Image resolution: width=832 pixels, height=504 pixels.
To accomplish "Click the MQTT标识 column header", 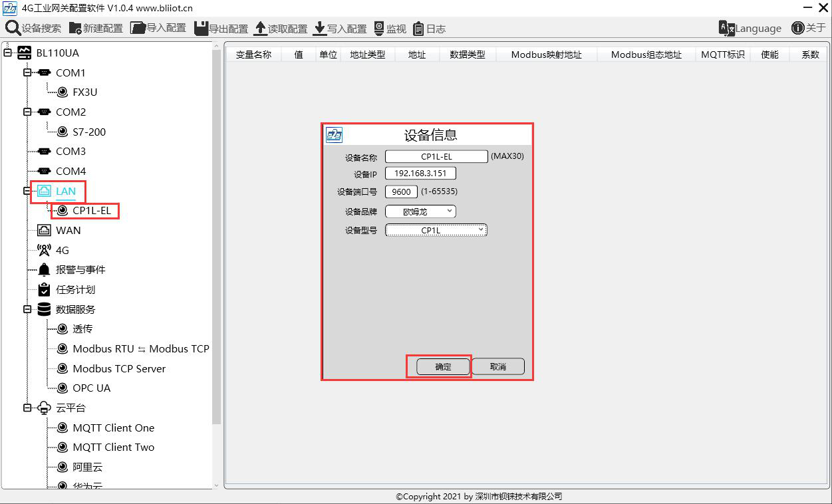I will pos(723,55).
